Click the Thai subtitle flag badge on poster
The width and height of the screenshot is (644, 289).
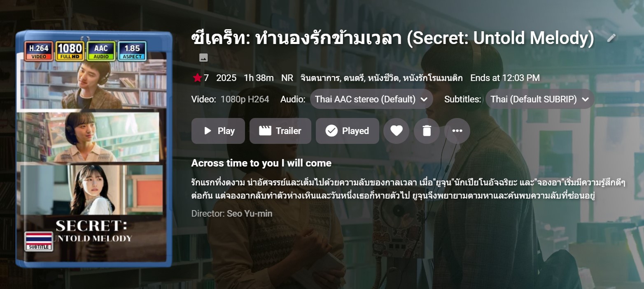pos(39,241)
